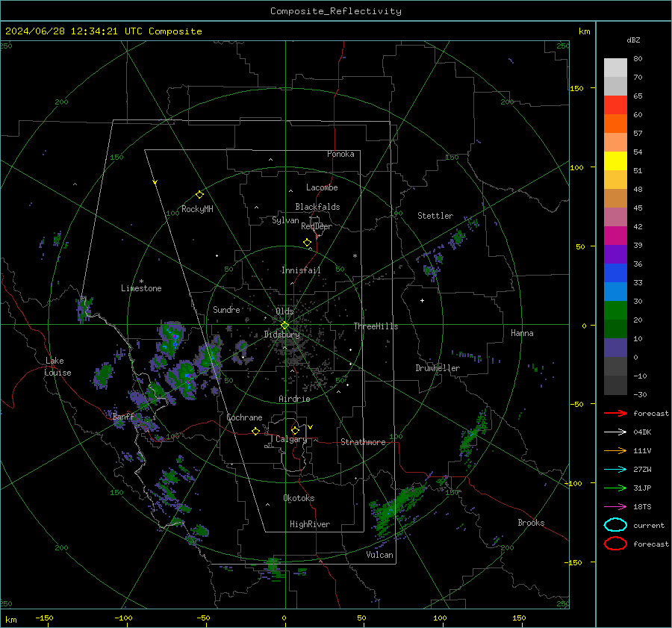Click the yellow 51 dBZ color swatch
The image size is (672, 628).
[x=615, y=161]
